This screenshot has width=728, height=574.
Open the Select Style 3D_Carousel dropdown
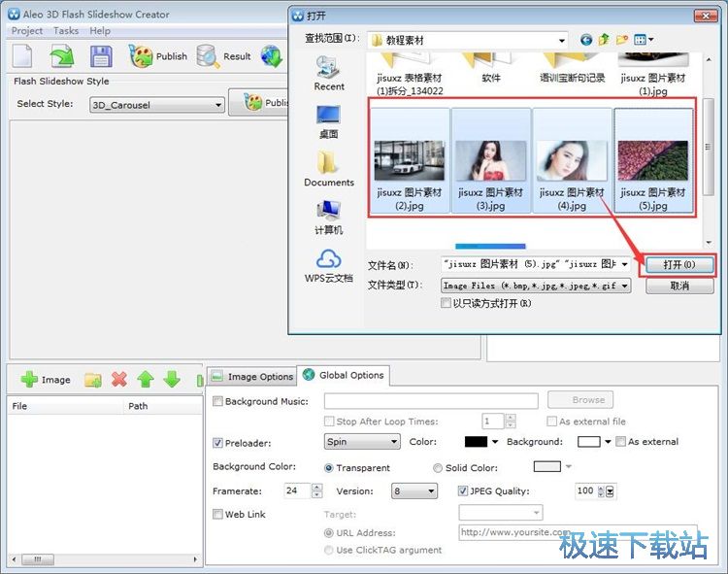coord(157,105)
